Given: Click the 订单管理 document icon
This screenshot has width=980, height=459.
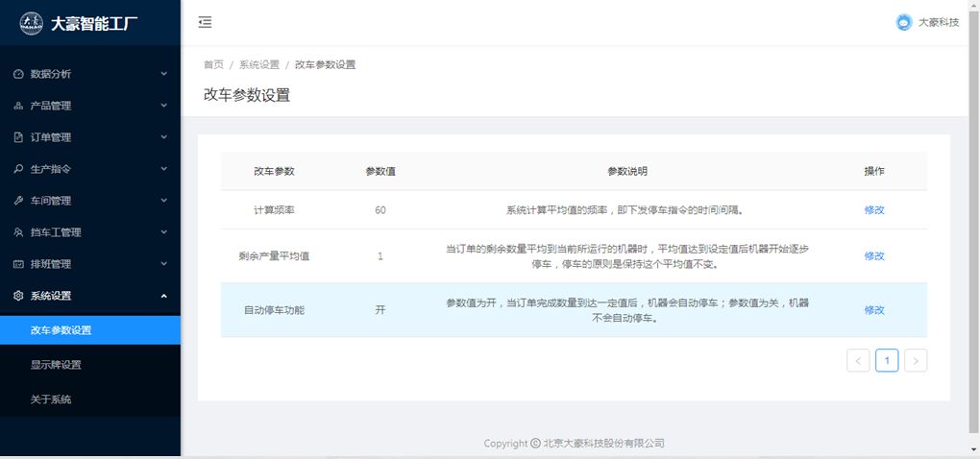Looking at the screenshot, I should coord(18,137).
